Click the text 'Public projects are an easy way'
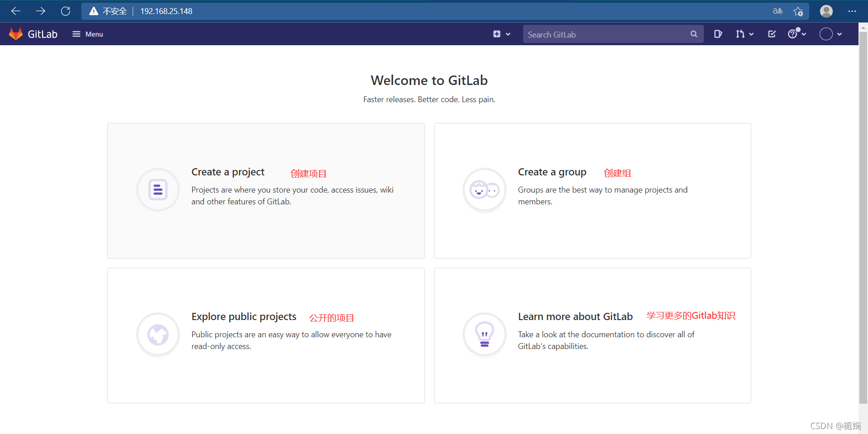The width and height of the screenshot is (868, 434). (x=245, y=335)
